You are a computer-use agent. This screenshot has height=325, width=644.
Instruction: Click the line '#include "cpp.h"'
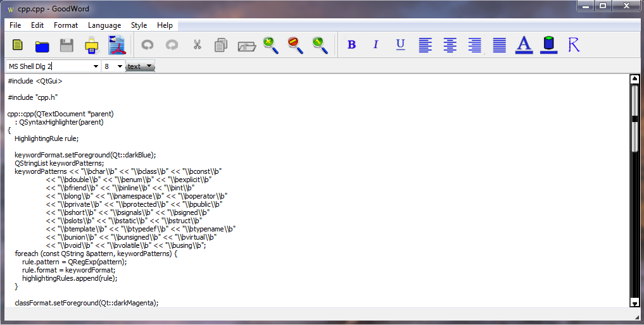point(32,97)
